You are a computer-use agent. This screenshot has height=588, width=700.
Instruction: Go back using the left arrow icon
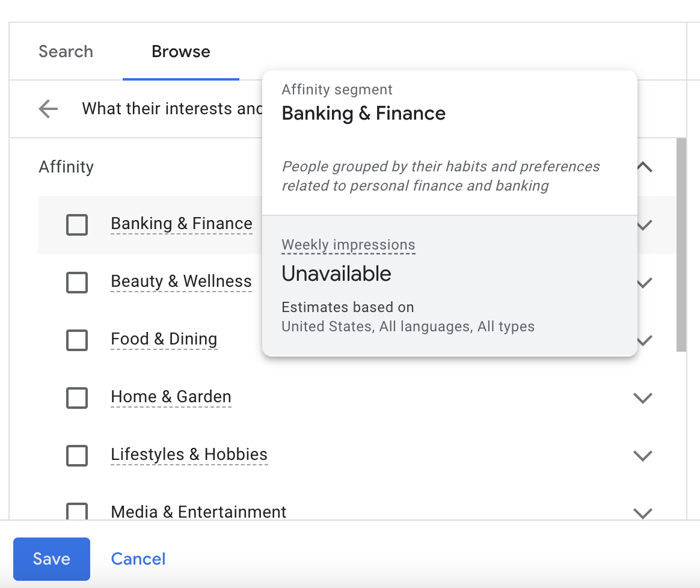point(48,109)
